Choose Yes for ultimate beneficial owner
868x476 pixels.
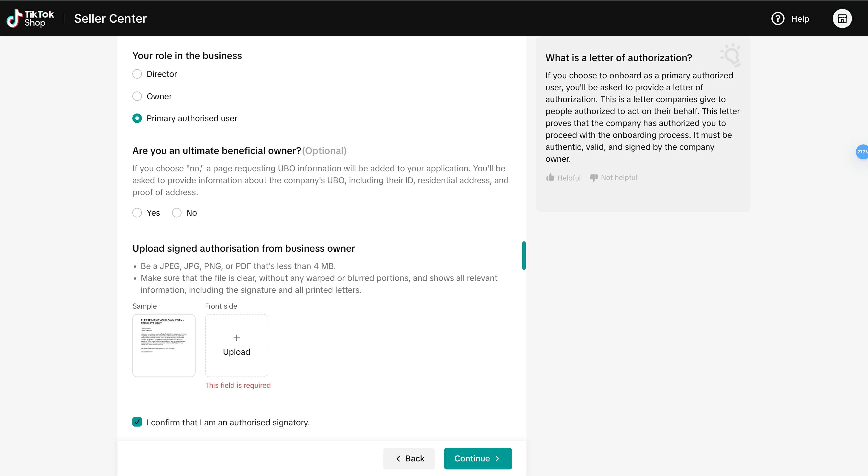(137, 213)
